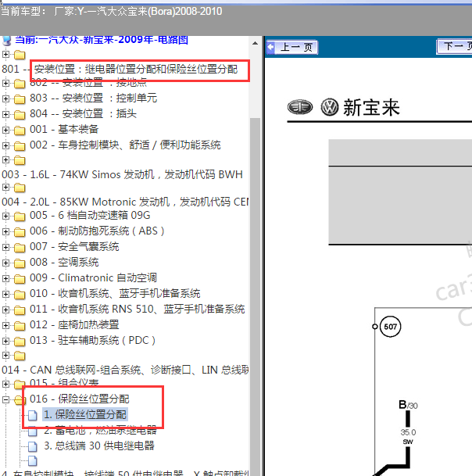Click the open folder icon of 016
The height and width of the screenshot is (476, 472).
[x=20, y=400]
